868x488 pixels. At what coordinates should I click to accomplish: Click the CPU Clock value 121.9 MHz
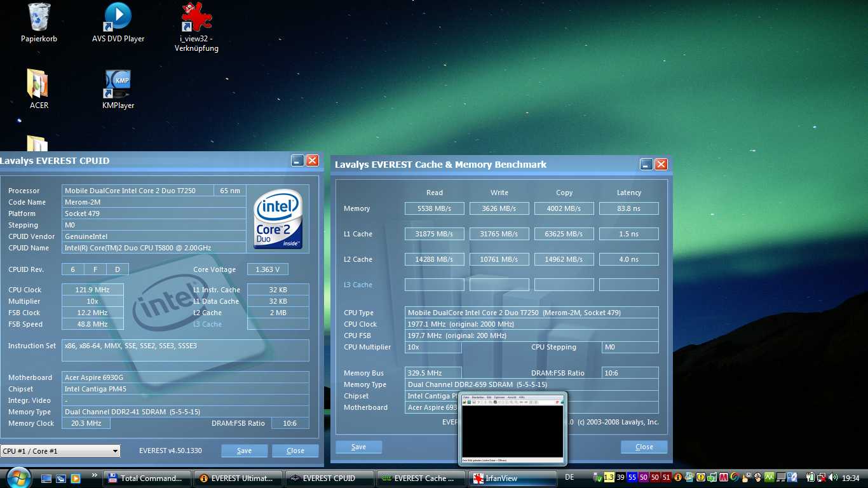[93, 290]
